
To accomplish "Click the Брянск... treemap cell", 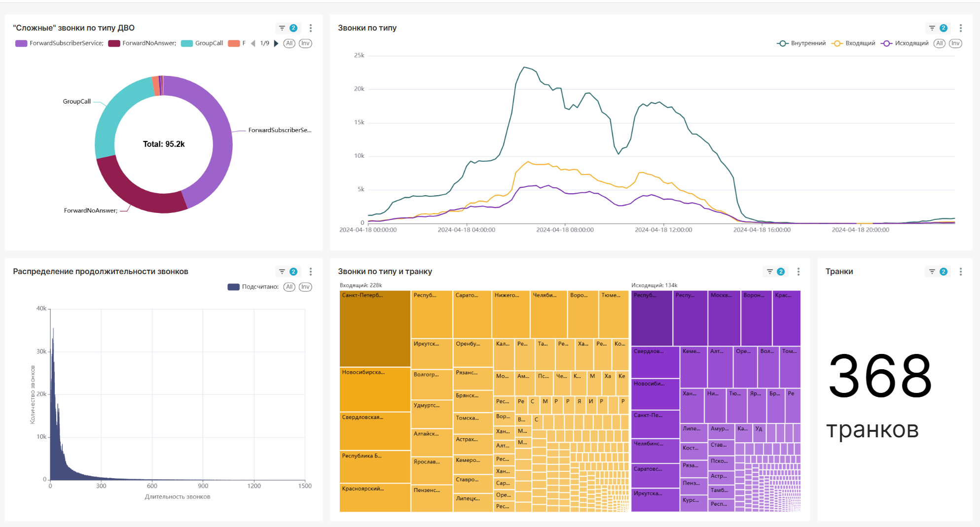I will 472,401.
